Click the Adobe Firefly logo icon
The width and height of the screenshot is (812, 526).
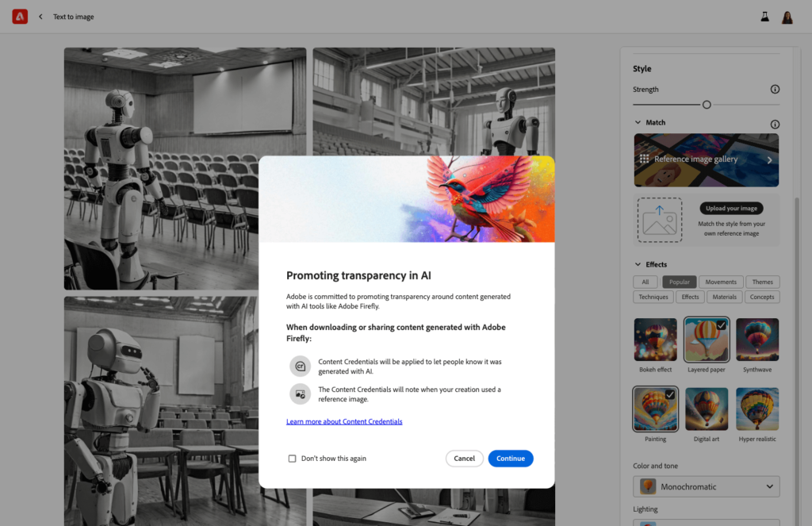click(x=19, y=16)
